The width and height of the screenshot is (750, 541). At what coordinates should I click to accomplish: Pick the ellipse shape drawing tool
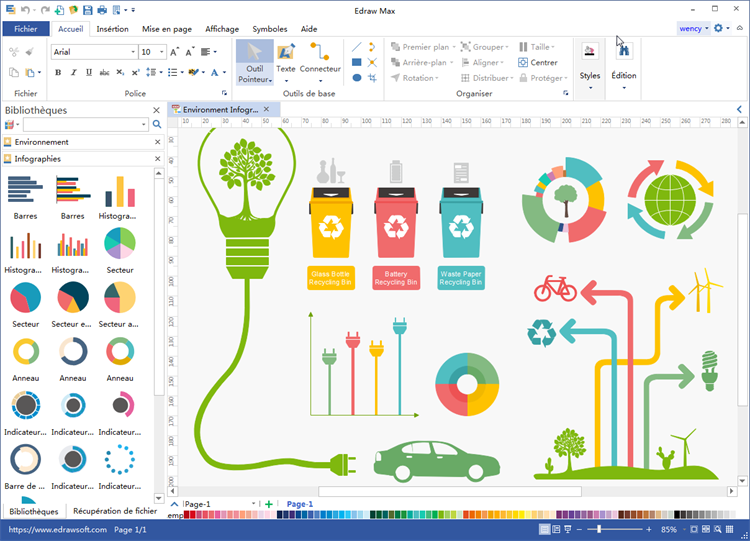tap(357, 77)
